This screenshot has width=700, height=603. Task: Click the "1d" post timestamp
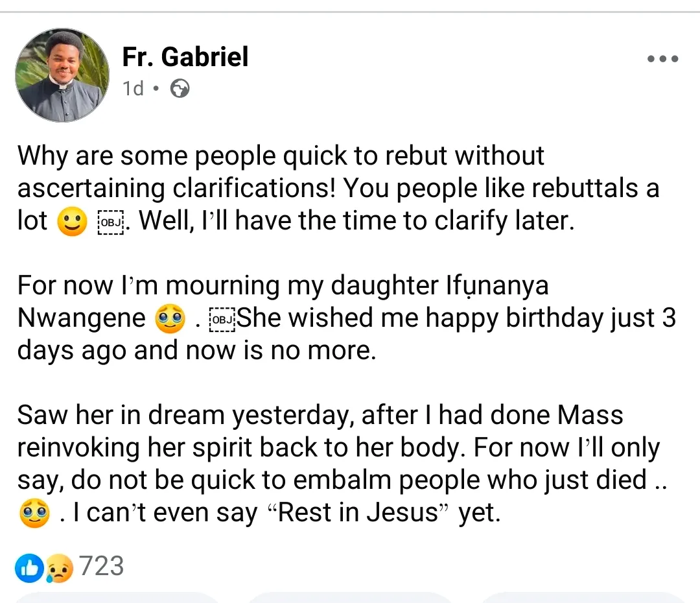pyautogui.click(x=133, y=89)
